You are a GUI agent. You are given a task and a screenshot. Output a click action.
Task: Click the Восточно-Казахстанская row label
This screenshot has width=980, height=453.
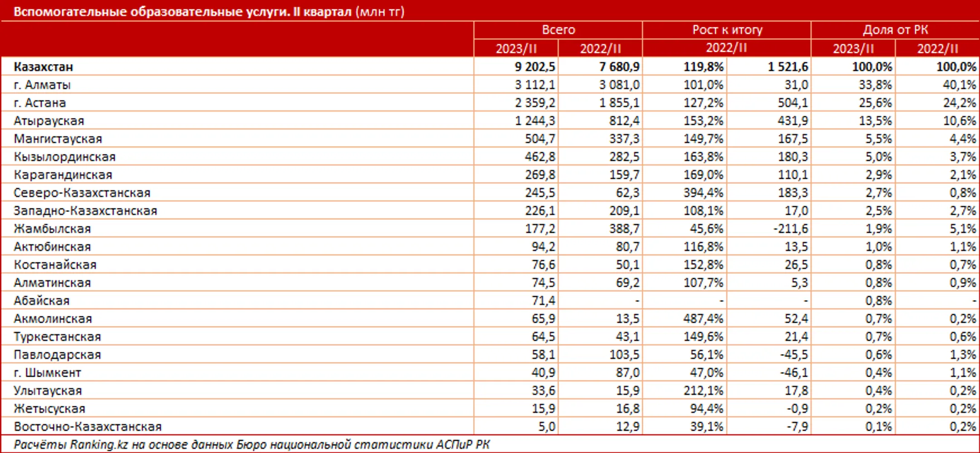click(x=88, y=427)
